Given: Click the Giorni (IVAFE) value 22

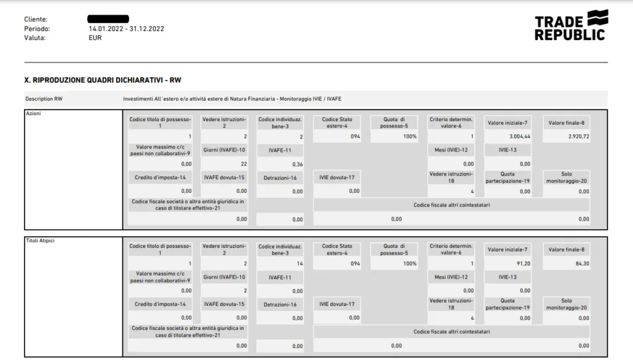Looking at the screenshot, I should tap(243, 164).
